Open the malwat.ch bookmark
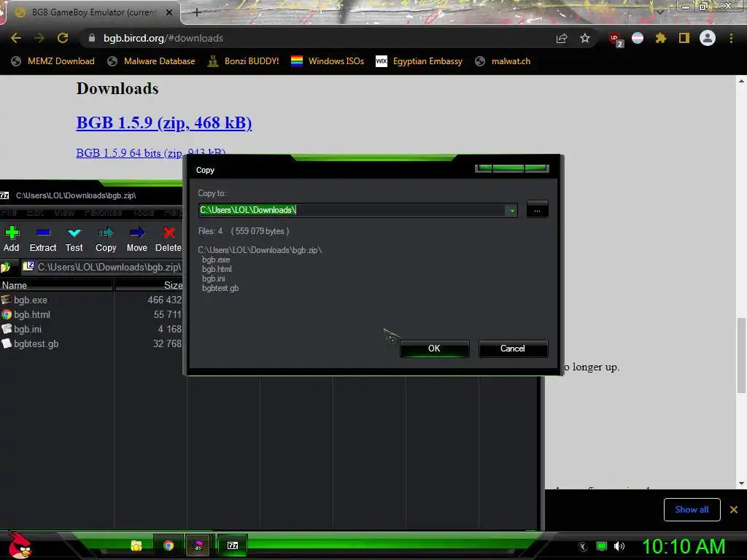This screenshot has height=560, width=747. coord(503,61)
